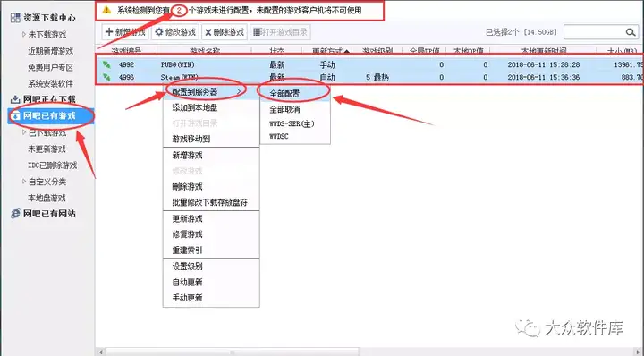The image size is (644, 356).
Task: Open 未更新游戏 in the sidebar
Action: [47, 148]
